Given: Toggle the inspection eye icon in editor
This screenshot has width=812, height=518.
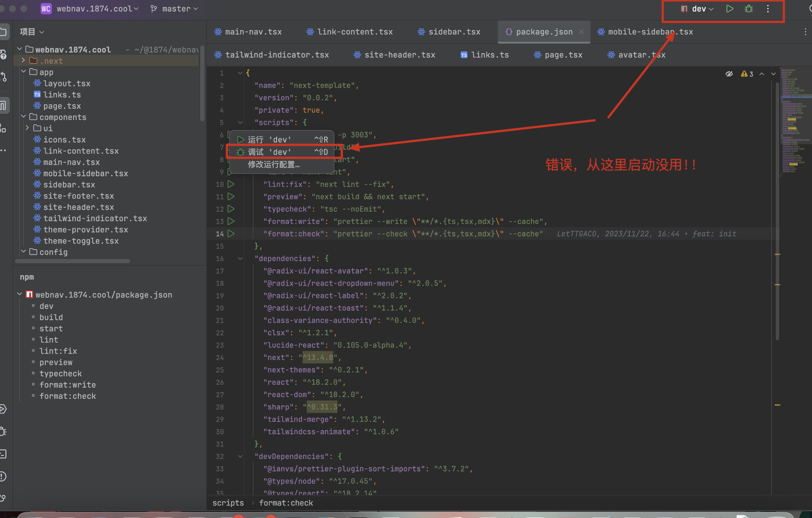Looking at the screenshot, I should pyautogui.click(x=729, y=74).
